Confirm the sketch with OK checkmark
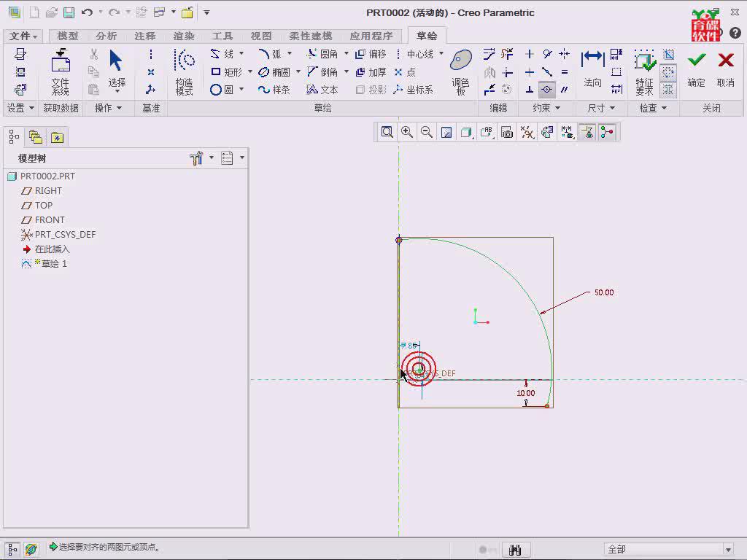The width and height of the screenshot is (747, 560). 696,69
